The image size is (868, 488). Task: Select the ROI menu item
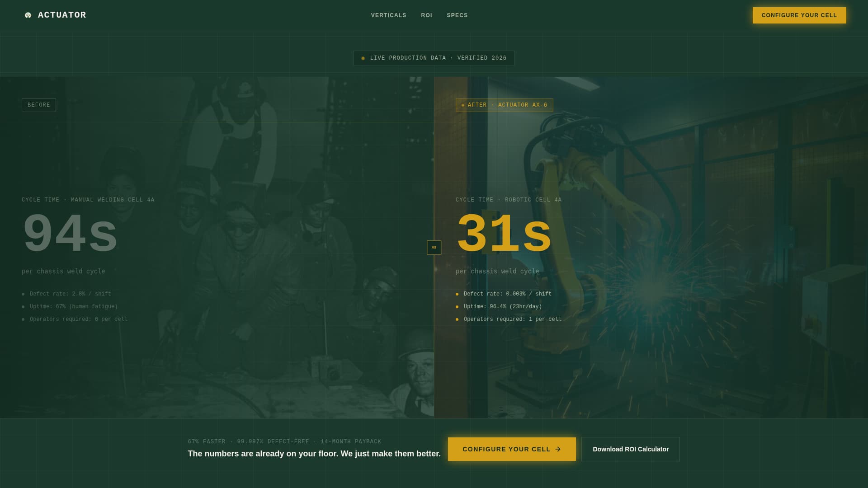coord(426,15)
